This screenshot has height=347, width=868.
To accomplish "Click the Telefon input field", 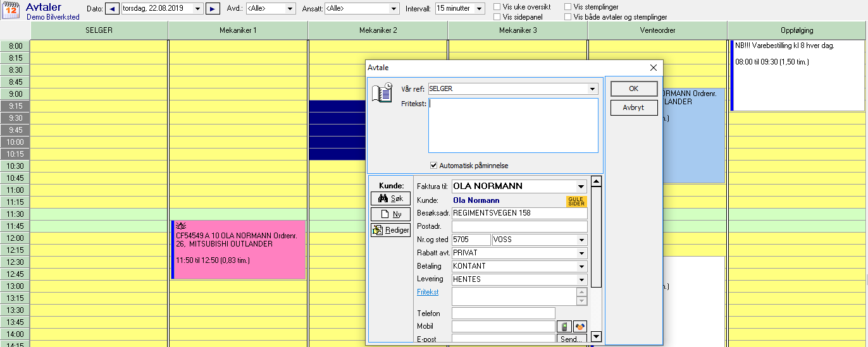I will click(x=503, y=314).
